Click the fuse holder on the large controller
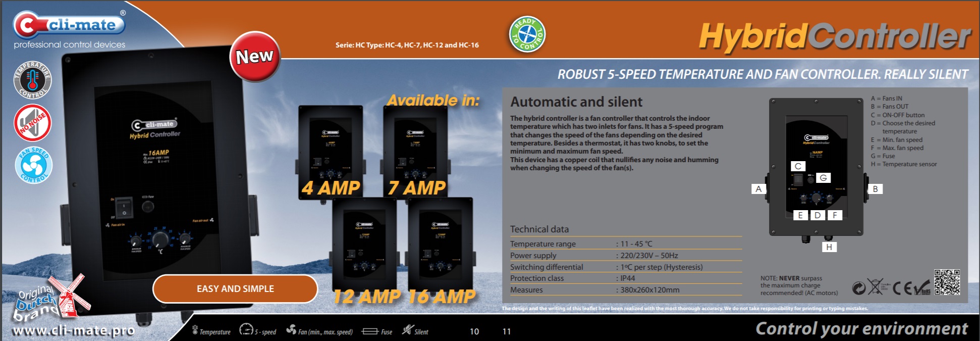 click(148, 206)
